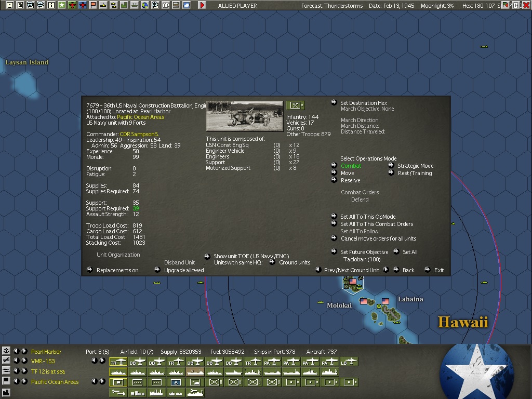This screenshot has height=399, width=532.
Task: Open air units via the aircraft sidebar icon
Action: (6, 361)
